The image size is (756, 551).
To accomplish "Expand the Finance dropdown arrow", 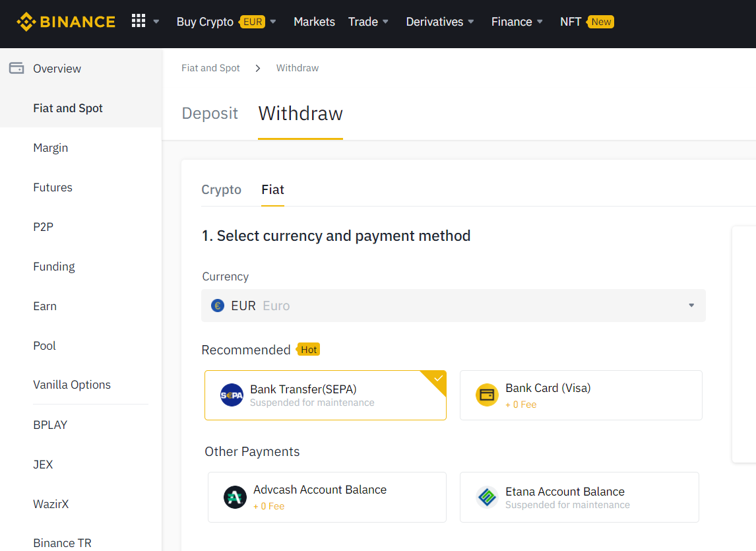I will click(540, 22).
